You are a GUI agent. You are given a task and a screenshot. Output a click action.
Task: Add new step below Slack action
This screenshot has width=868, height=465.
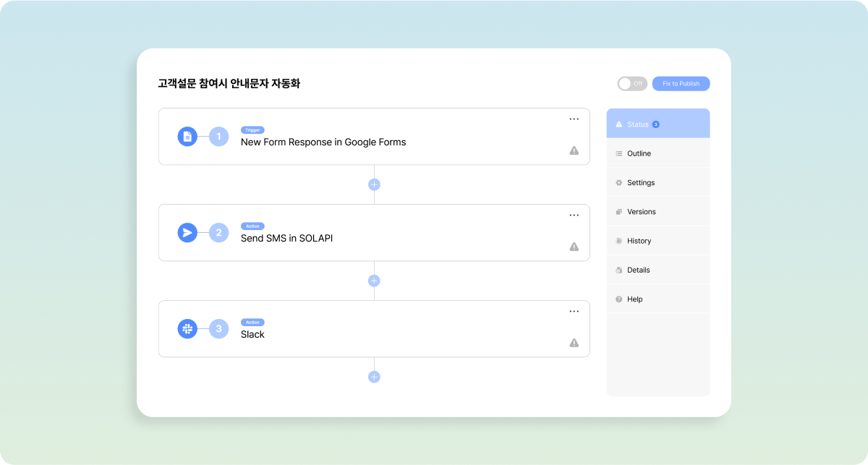tap(374, 377)
